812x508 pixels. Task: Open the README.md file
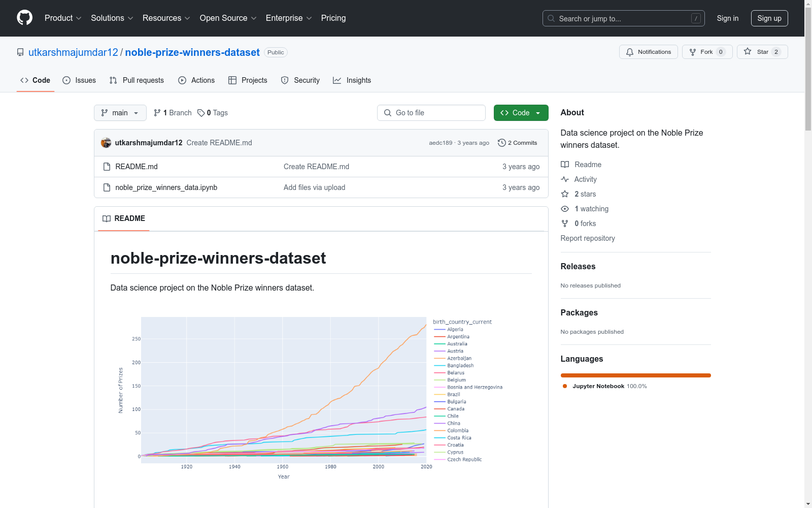(x=137, y=167)
